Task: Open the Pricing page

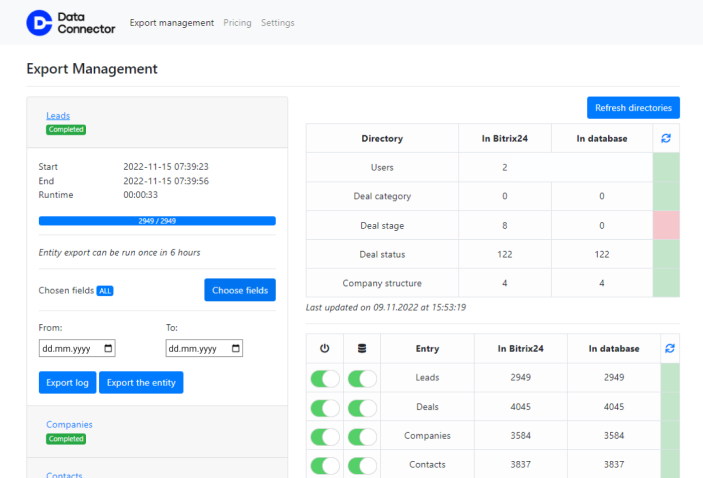Action: (237, 23)
